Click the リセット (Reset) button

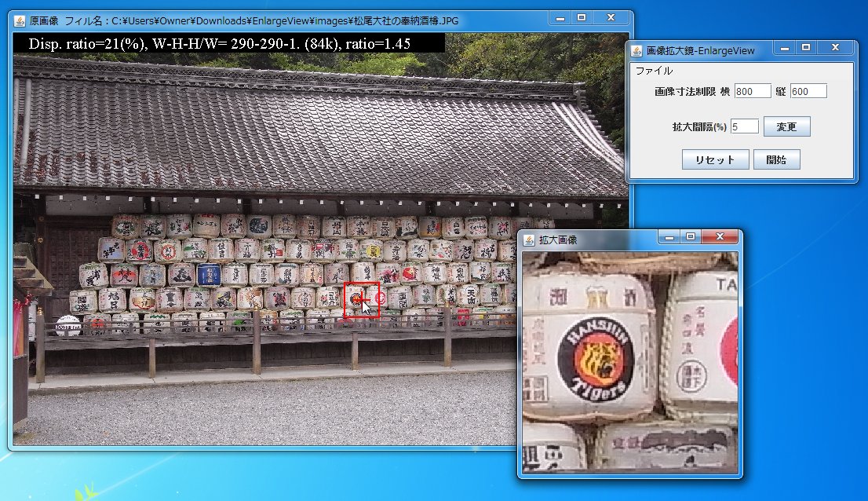(x=715, y=159)
